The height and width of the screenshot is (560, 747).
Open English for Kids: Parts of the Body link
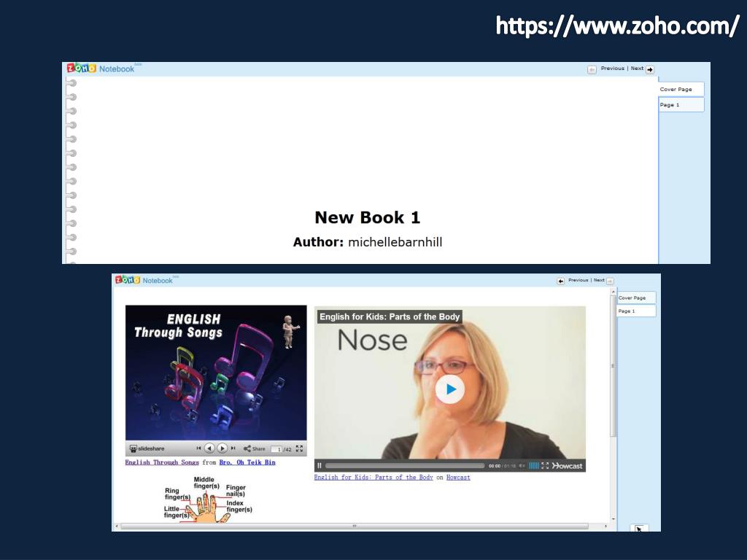pos(373,477)
